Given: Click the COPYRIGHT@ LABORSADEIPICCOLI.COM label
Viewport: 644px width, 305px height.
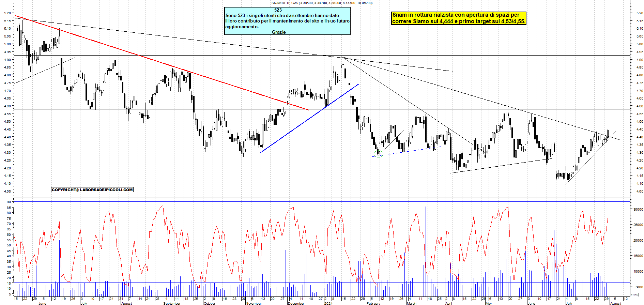Looking at the screenshot, I should tap(92, 190).
